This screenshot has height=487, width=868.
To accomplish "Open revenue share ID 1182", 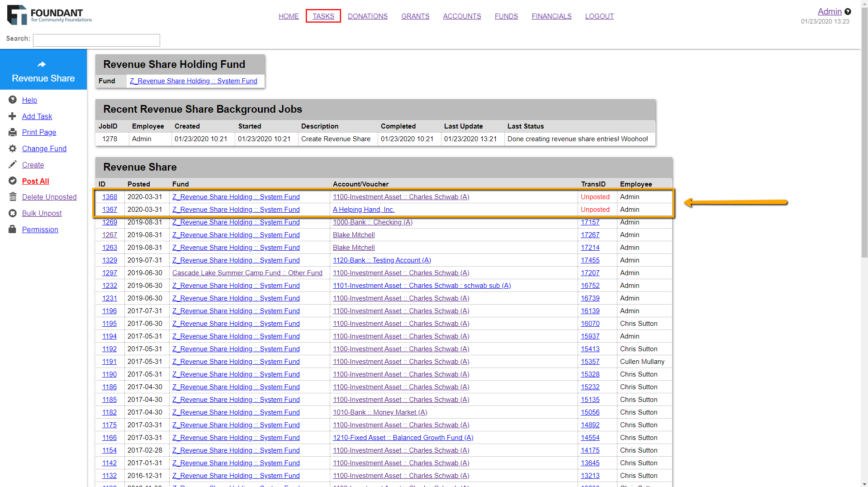I will (109, 412).
